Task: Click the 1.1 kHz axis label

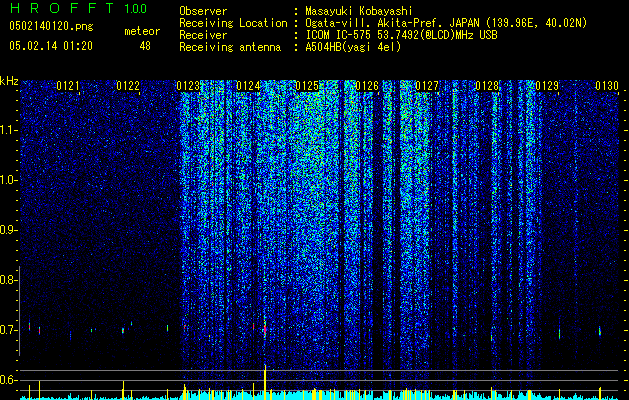Action: pos(9,131)
